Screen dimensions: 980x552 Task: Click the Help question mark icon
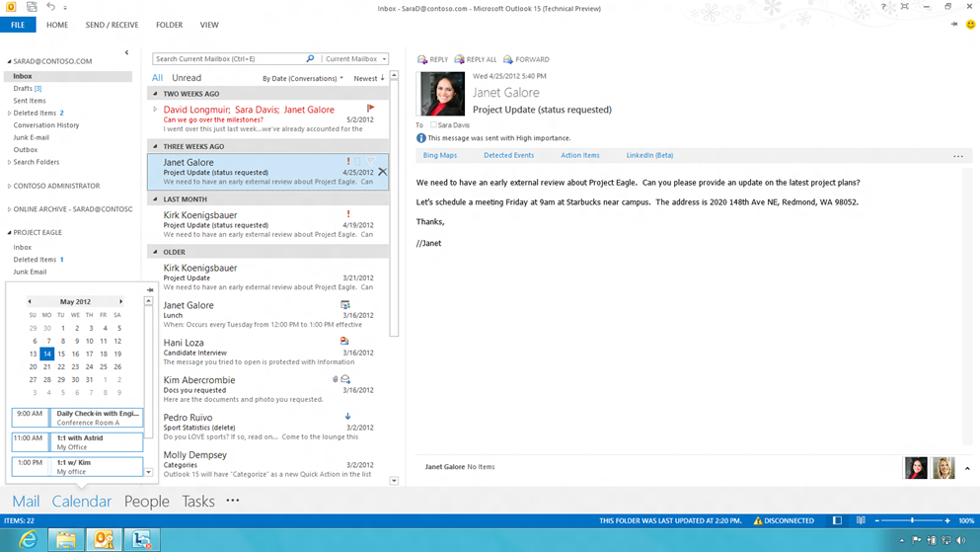(x=883, y=7)
